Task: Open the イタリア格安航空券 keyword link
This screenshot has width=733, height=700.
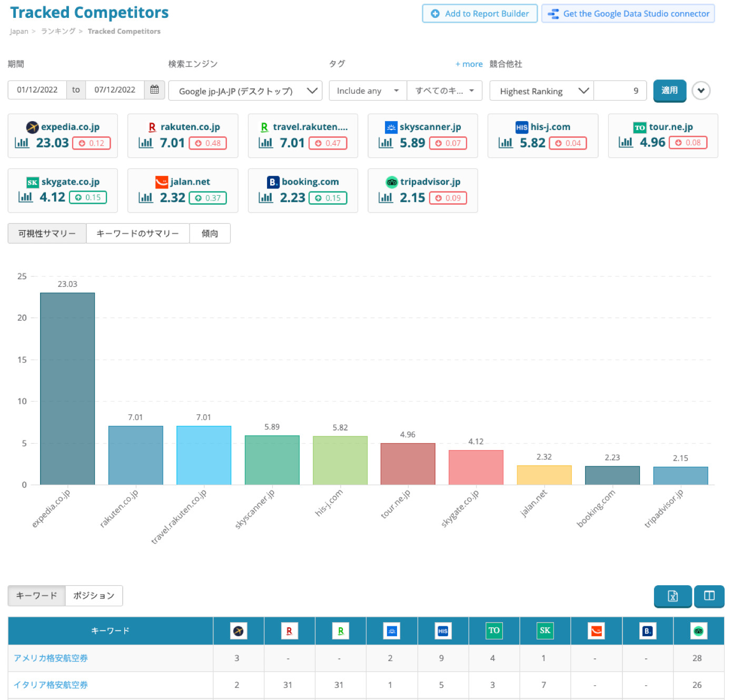Action: coord(51,685)
